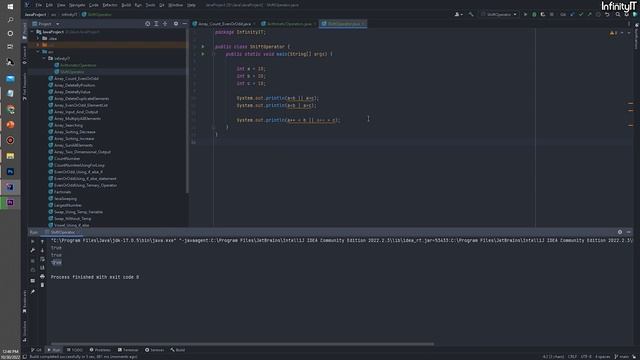Open the Edit menu

coord(49,5)
